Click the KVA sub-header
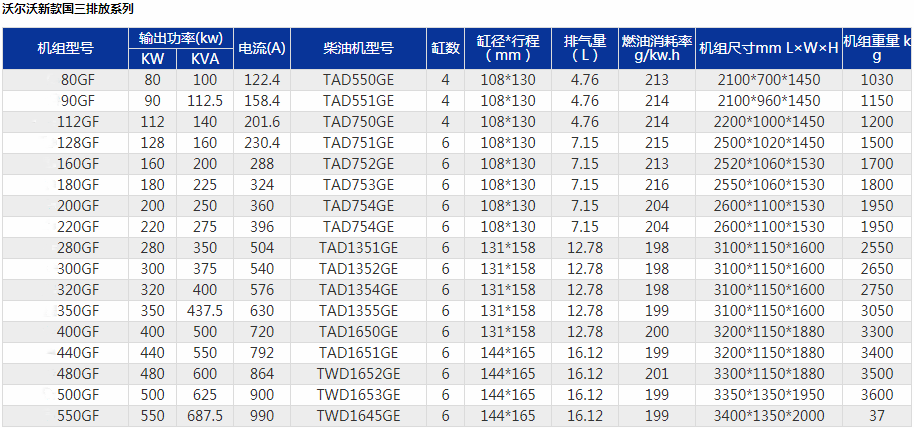This screenshot has height=428, width=914. (x=205, y=59)
